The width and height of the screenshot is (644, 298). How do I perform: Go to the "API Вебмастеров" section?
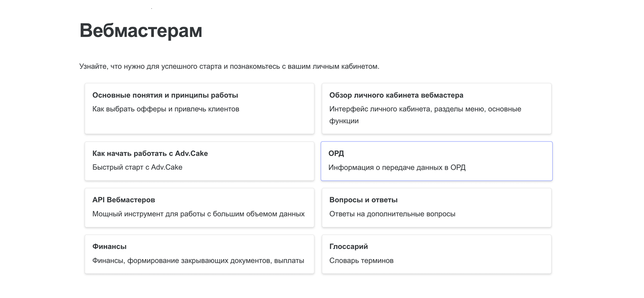[x=123, y=200]
